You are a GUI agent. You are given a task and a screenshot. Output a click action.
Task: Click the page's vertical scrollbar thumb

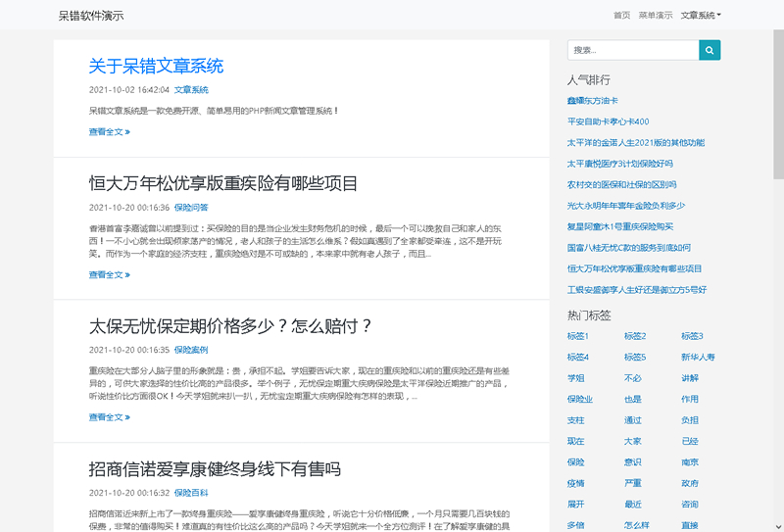[778, 104]
